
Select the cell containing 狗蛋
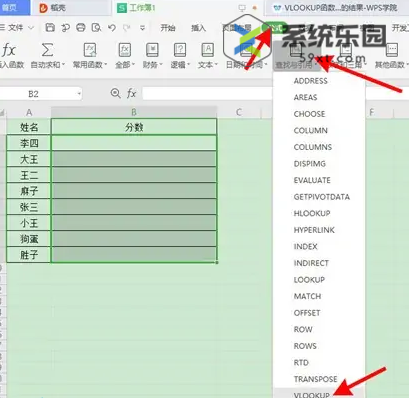29,239
